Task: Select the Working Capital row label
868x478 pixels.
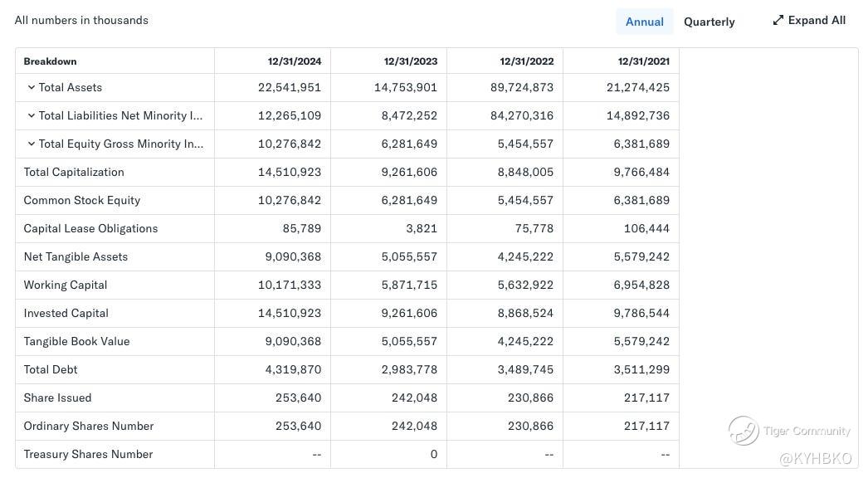Action: point(66,285)
